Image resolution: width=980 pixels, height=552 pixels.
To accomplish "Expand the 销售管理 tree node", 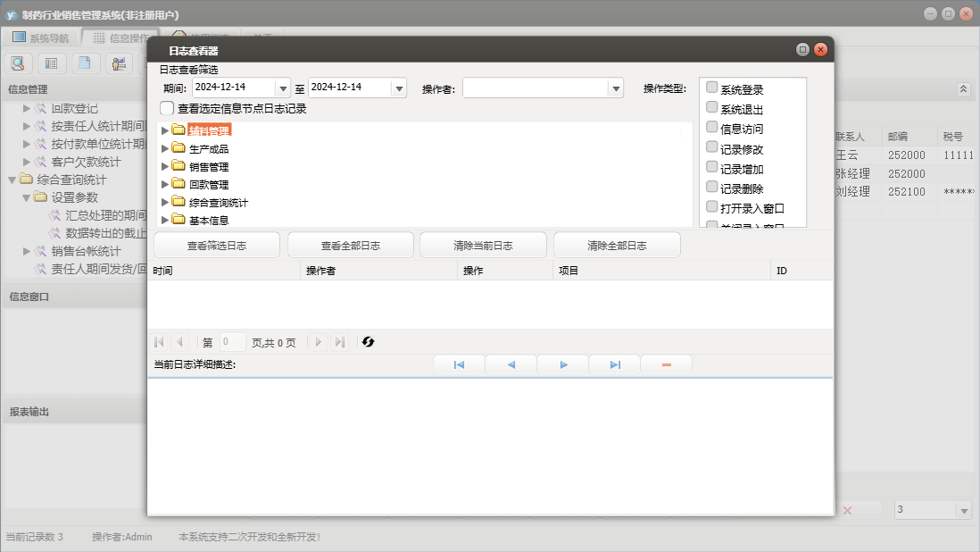I will coord(164,166).
